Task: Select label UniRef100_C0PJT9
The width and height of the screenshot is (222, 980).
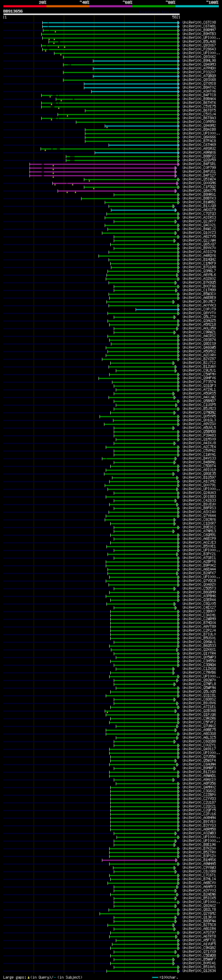Action: tap(199, 309)
